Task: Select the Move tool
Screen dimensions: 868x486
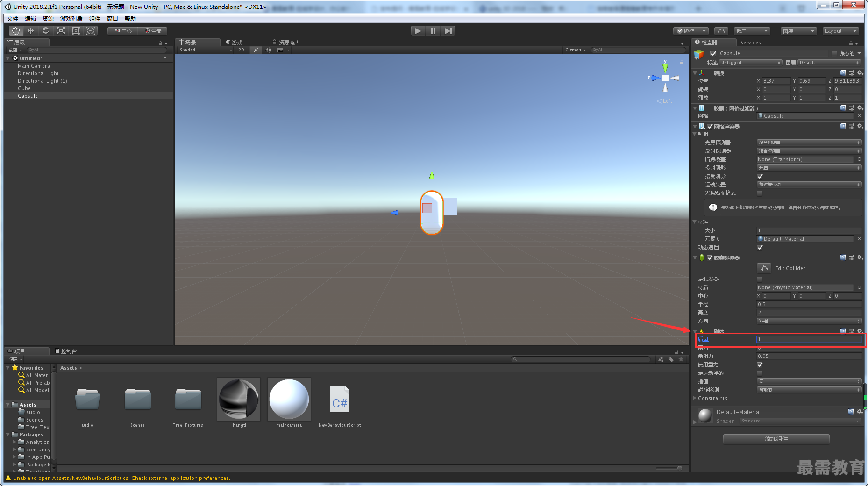Action: point(31,31)
